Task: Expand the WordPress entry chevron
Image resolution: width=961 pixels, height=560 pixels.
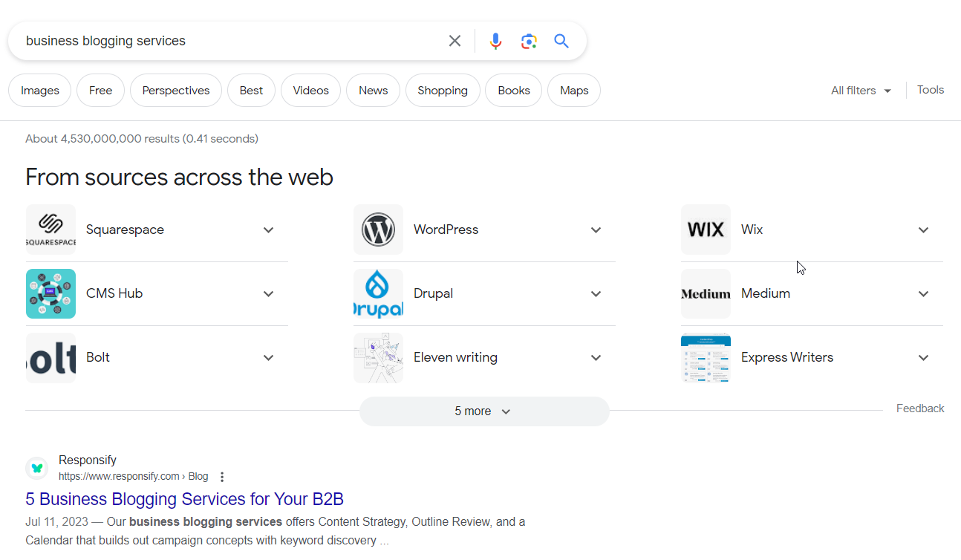Action: pyautogui.click(x=596, y=230)
